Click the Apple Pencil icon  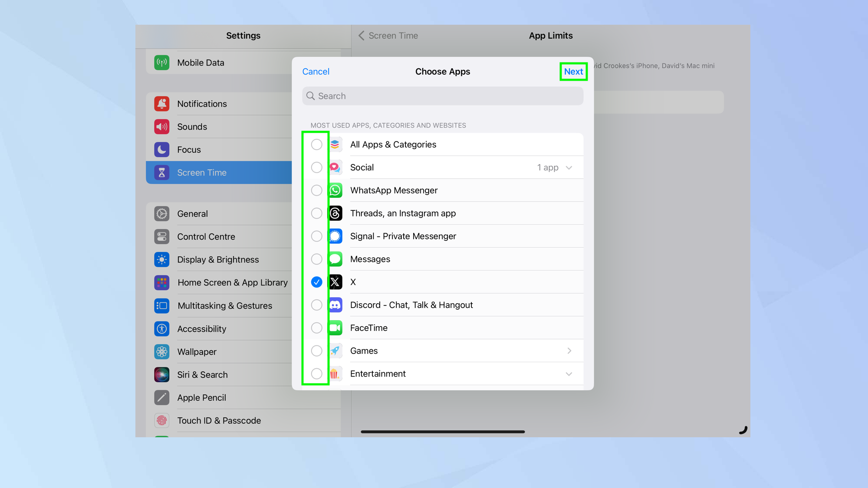162,398
